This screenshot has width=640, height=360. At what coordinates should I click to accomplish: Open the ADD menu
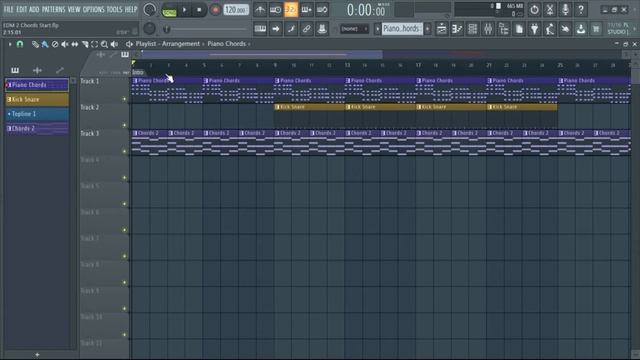click(34, 9)
